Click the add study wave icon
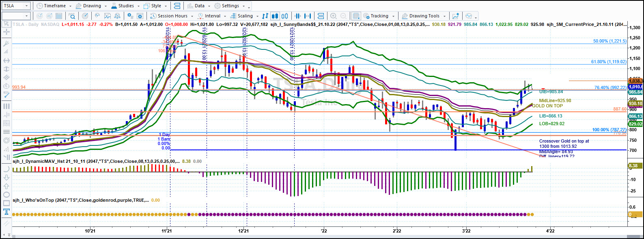This screenshot has height=239, width=644. click(x=97, y=16)
